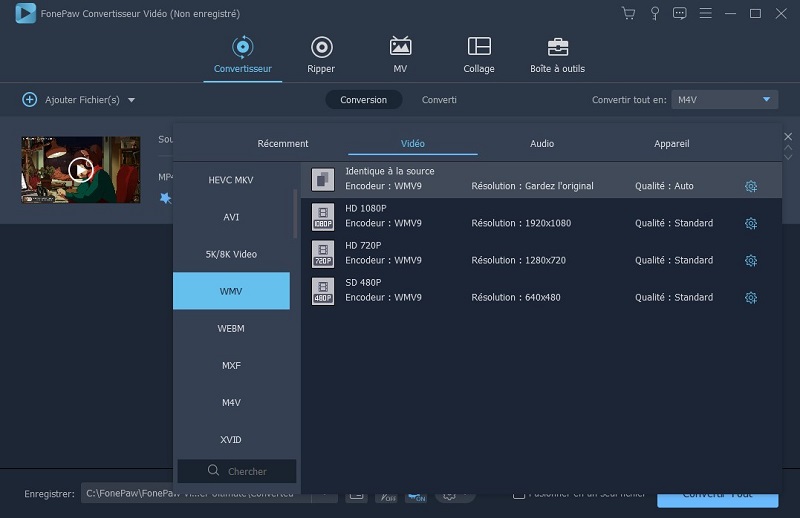Click the star edit icon under the video
This screenshot has width=800, height=518.
(x=165, y=198)
